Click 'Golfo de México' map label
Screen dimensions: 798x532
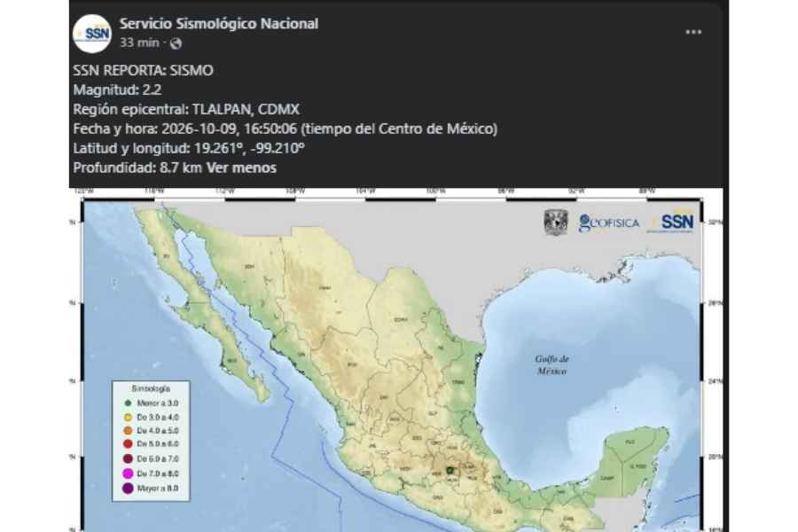coord(552,365)
